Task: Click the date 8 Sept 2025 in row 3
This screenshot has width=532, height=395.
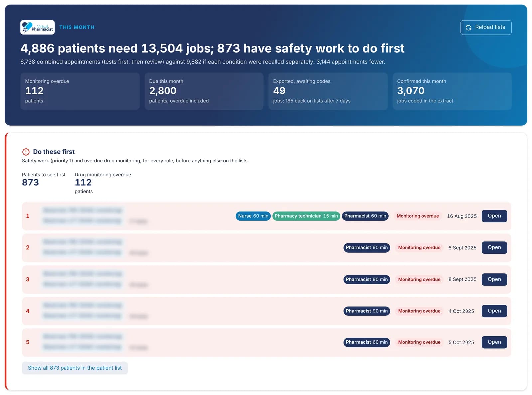Action: point(463,280)
